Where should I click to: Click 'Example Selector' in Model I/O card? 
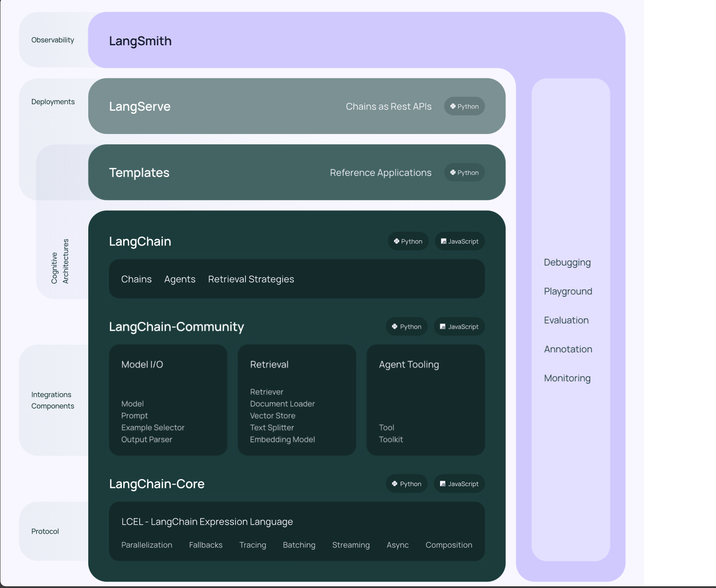153,427
